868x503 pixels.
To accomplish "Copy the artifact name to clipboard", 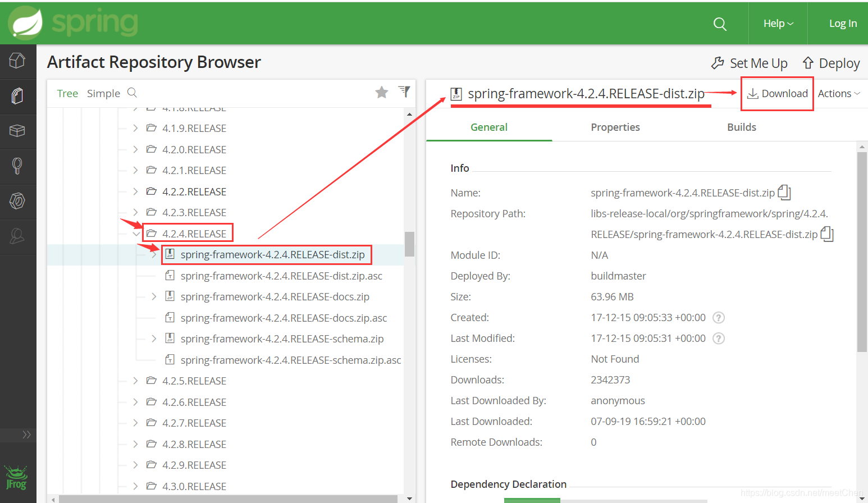I will (x=784, y=193).
